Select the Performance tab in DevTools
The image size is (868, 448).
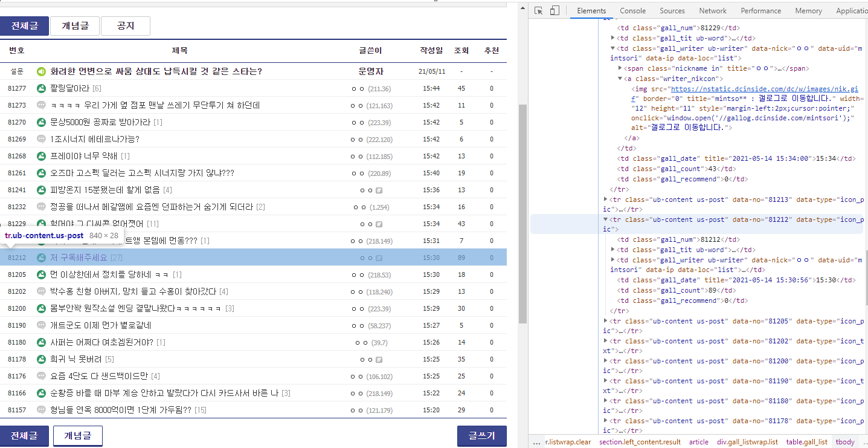pos(760,11)
